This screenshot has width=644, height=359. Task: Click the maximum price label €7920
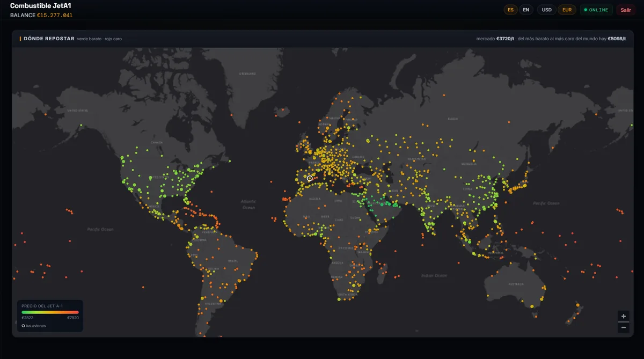point(73,318)
